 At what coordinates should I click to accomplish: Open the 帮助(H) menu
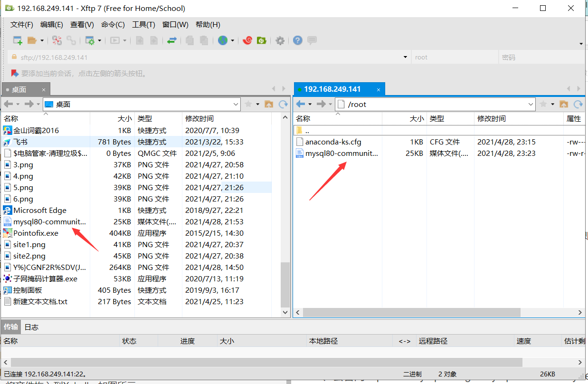click(x=208, y=25)
